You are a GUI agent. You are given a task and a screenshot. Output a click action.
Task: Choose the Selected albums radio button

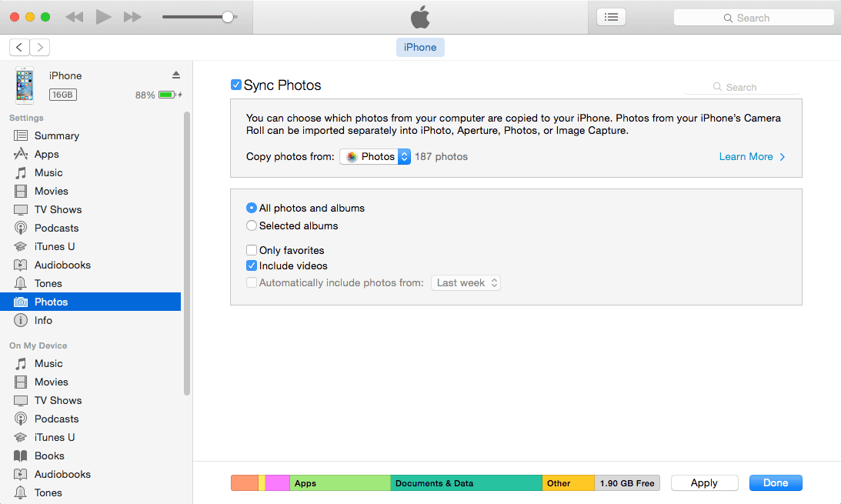coord(252,226)
